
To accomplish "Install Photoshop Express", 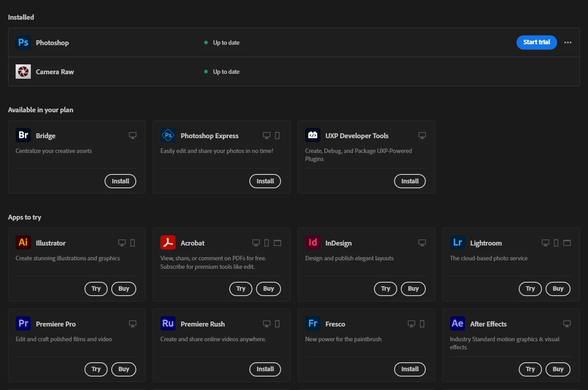I will [265, 181].
